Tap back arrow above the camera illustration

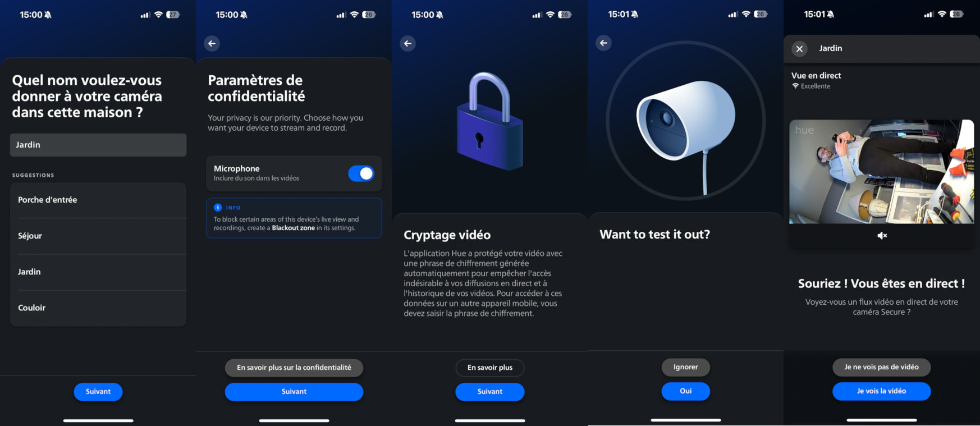(603, 43)
